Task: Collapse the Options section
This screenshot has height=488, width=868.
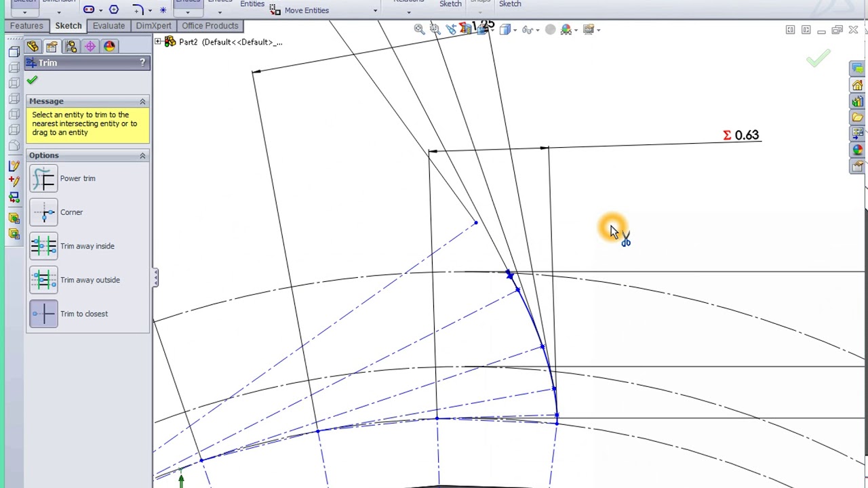Action: tap(142, 155)
